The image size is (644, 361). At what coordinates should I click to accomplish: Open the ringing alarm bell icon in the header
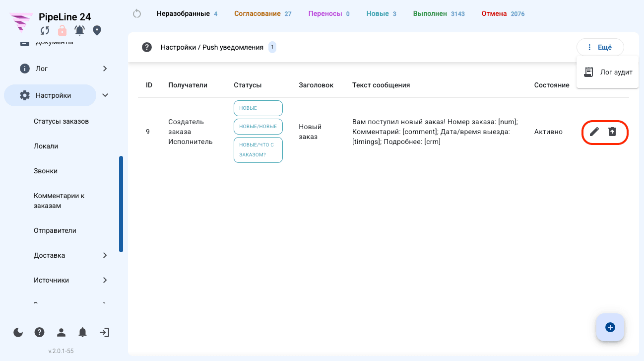tap(79, 31)
